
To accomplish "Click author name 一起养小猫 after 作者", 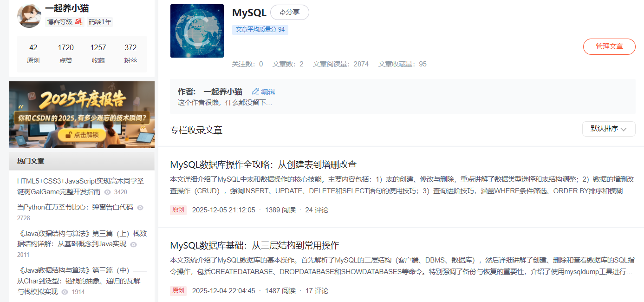I will point(223,92).
